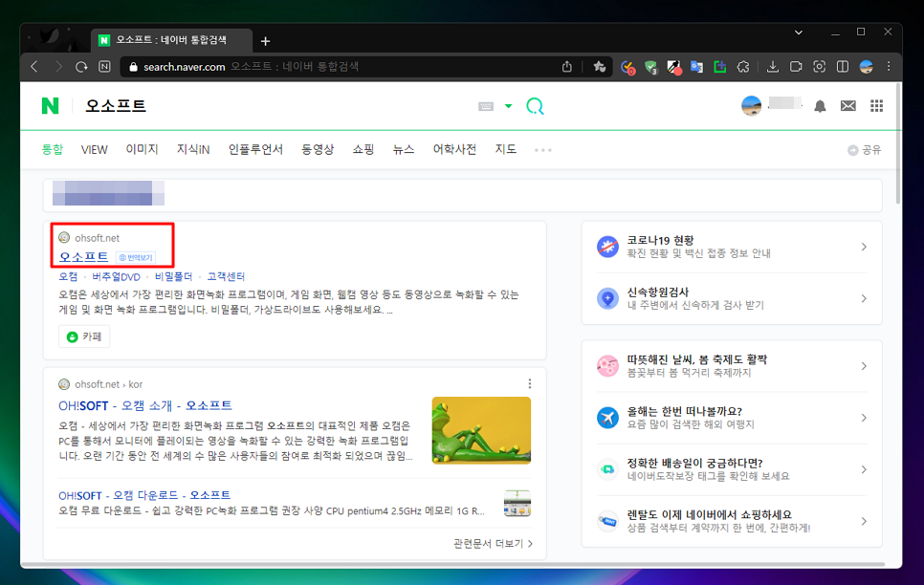Open the OH!SOFT - 오캠 다운로드 - 오소프트 result

[144, 495]
